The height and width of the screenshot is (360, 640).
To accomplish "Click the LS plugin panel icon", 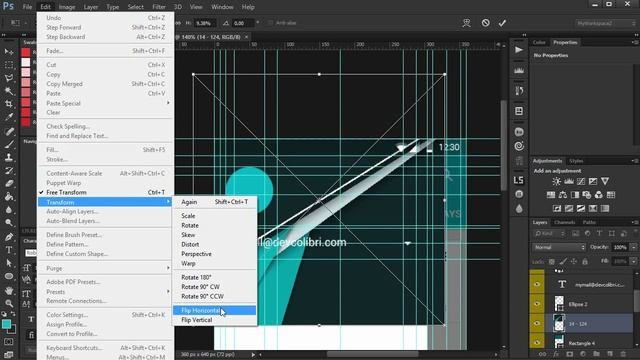I will (x=519, y=180).
